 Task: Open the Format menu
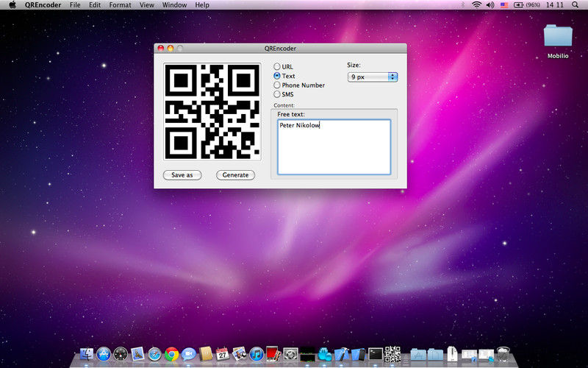(120, 5)
